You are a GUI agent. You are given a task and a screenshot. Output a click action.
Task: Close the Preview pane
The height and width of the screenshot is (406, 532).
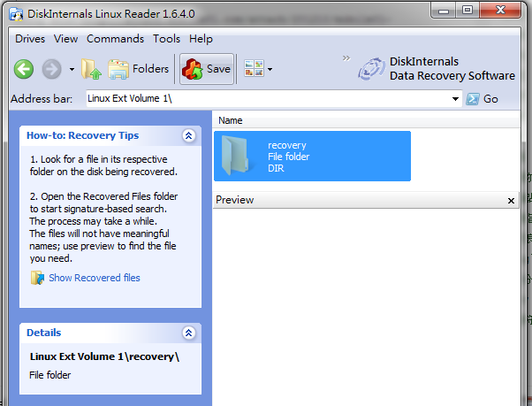[511, 201]
